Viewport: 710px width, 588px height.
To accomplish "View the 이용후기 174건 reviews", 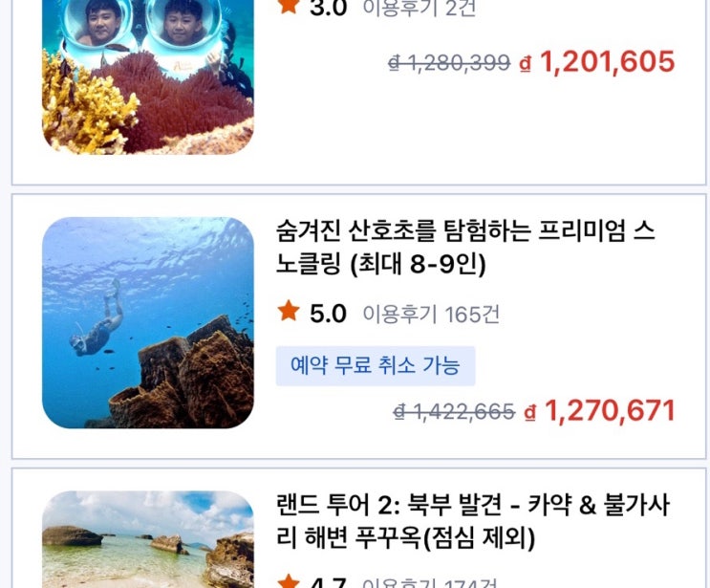I will tap(430, 582).
